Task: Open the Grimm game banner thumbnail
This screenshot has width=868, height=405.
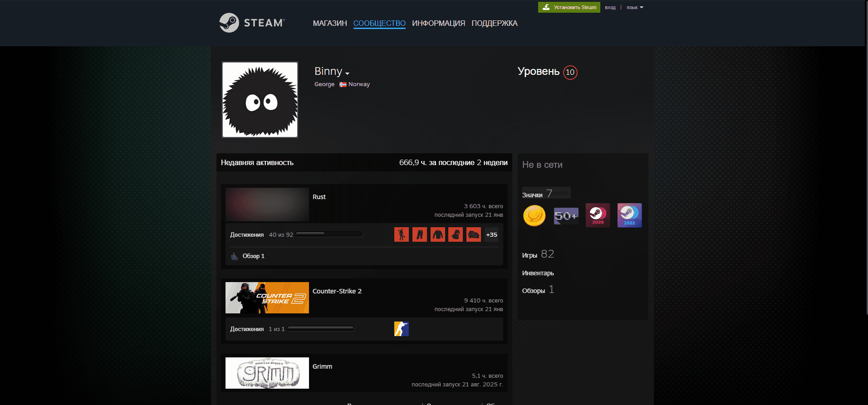Action: point(267,373)
